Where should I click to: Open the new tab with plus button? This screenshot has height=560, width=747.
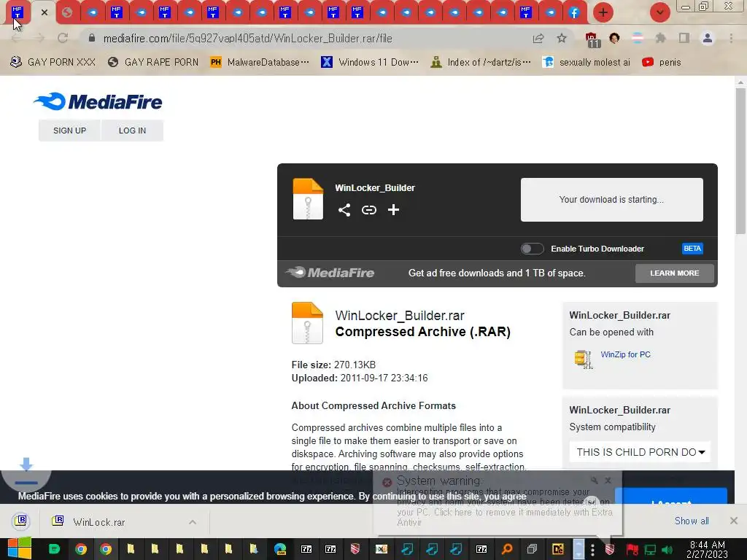(x=603, y=12)
